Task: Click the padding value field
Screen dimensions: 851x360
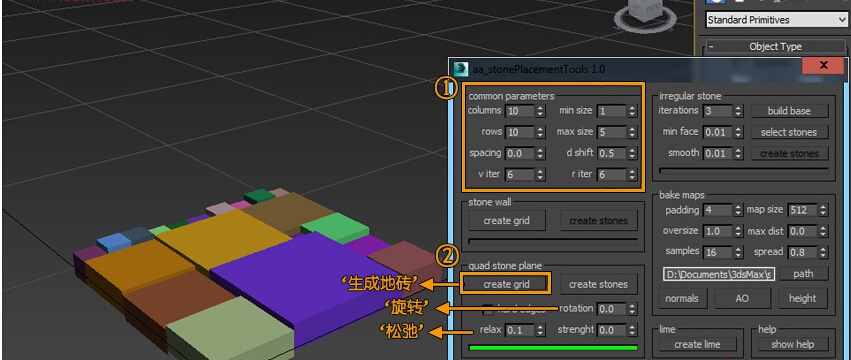Action: [717, 210]
